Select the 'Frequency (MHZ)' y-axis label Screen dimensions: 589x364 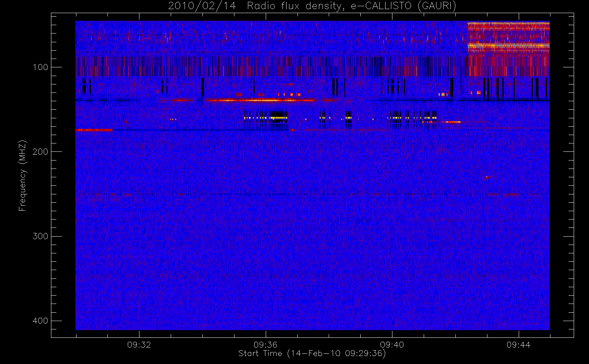point(23,175)
